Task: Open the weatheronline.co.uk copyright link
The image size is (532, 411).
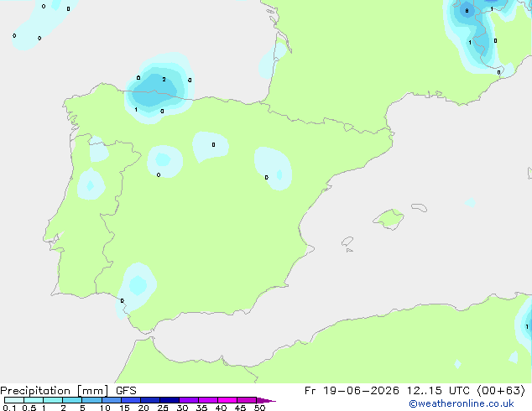Action: 462,403
